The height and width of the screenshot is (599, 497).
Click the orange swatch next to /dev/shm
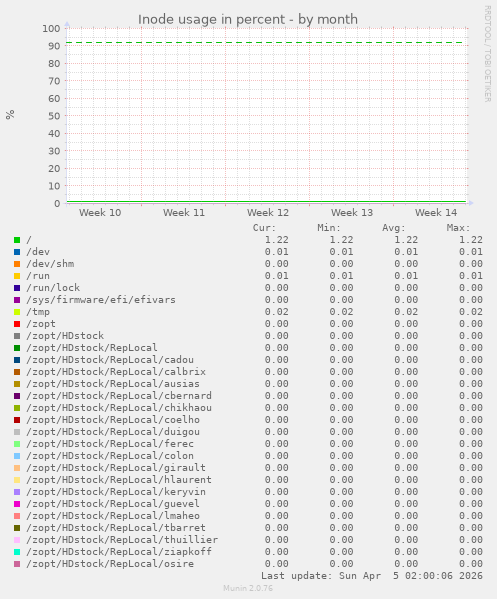point(17,264)
